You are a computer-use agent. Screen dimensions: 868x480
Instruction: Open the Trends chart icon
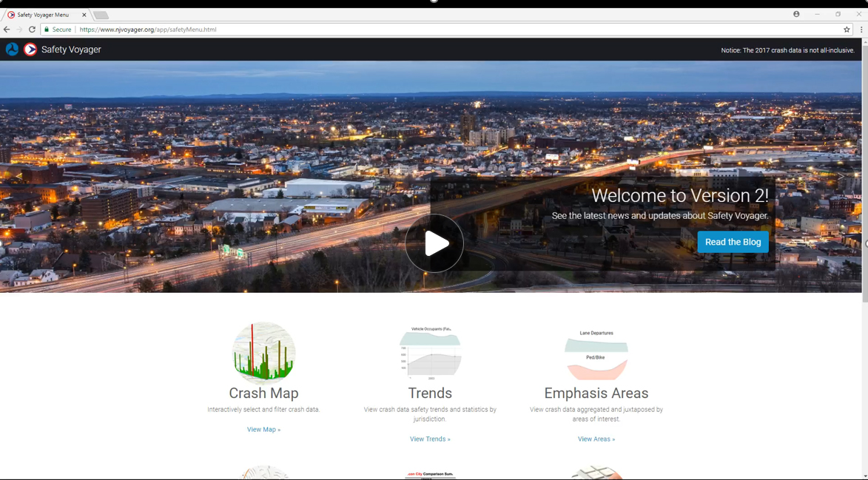430,354
